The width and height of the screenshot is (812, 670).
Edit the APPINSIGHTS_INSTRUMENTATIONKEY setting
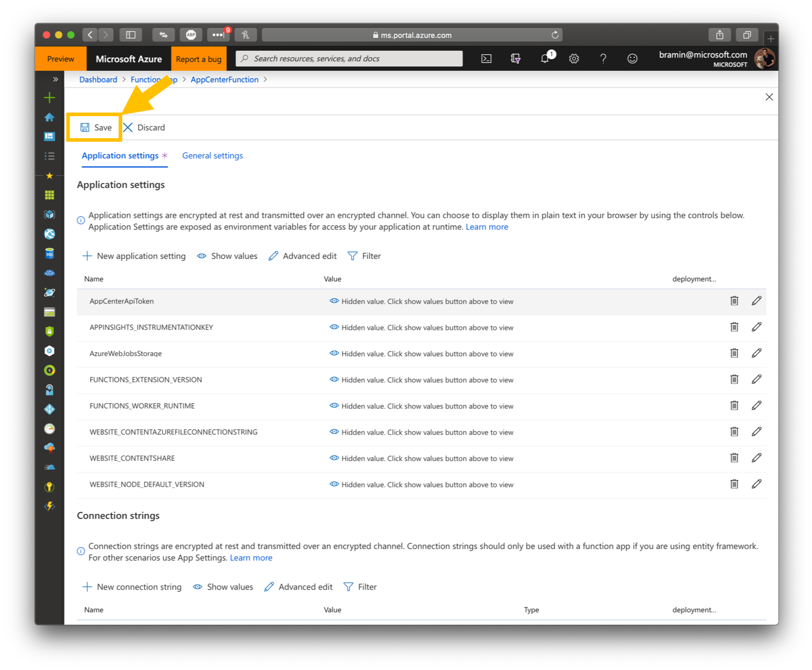(756, 327)
